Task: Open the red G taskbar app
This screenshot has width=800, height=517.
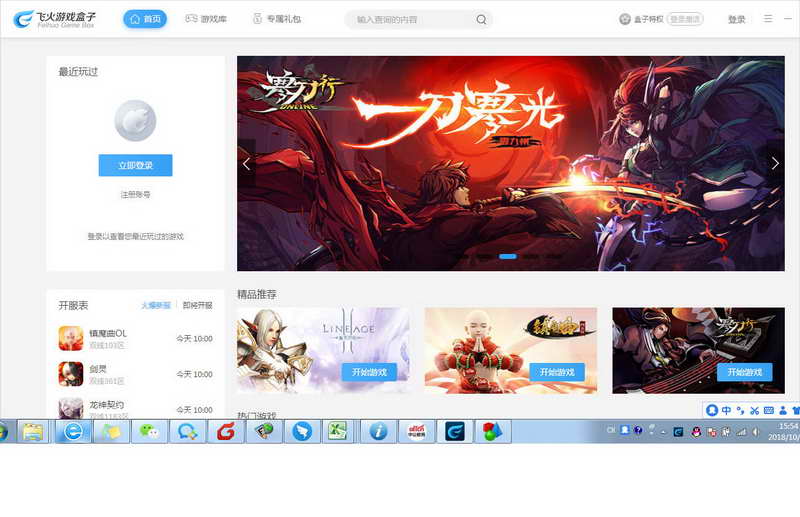Action: pos(226,432)
